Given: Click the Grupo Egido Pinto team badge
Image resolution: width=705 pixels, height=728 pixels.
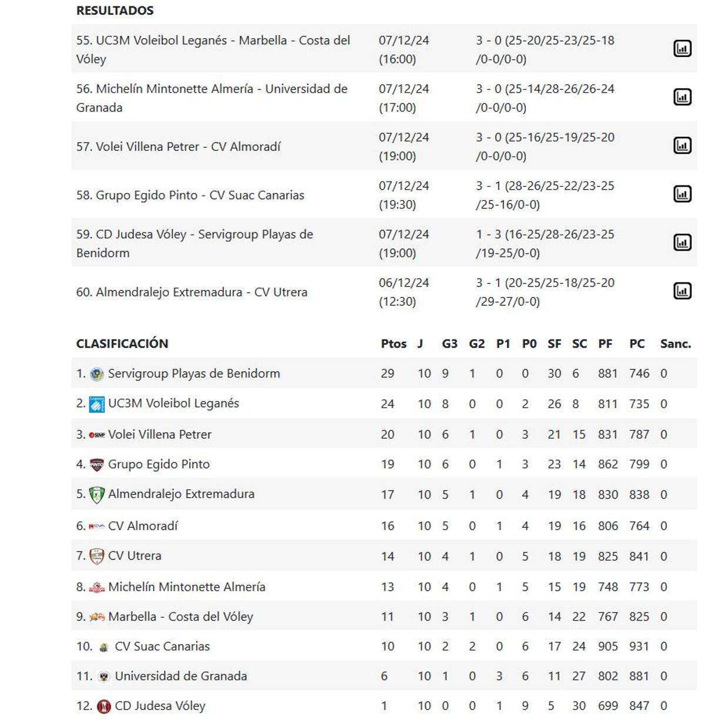Looking at the screenshot, I should click(x=99, y=464).
